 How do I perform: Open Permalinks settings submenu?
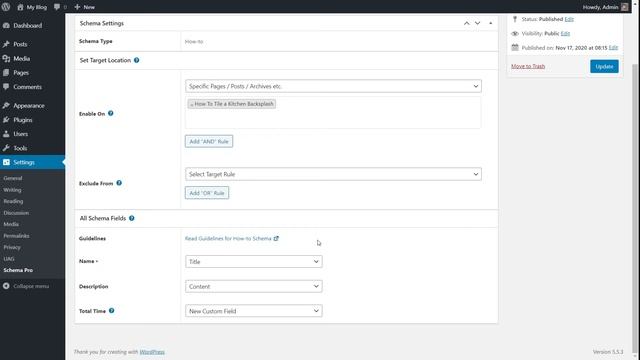[16, 236]
